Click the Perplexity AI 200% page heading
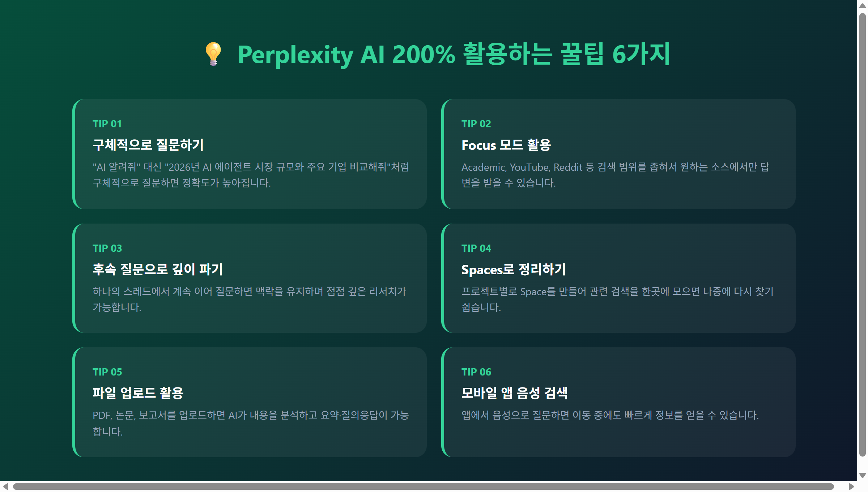 pos(454,54)
